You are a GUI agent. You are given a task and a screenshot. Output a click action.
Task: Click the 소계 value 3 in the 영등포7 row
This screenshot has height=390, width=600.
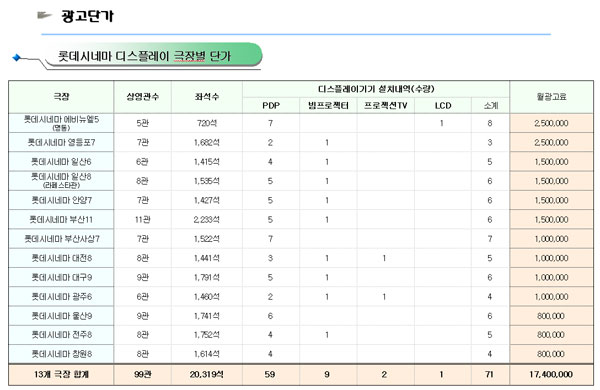pyautogui.click(x=490, y=142)
